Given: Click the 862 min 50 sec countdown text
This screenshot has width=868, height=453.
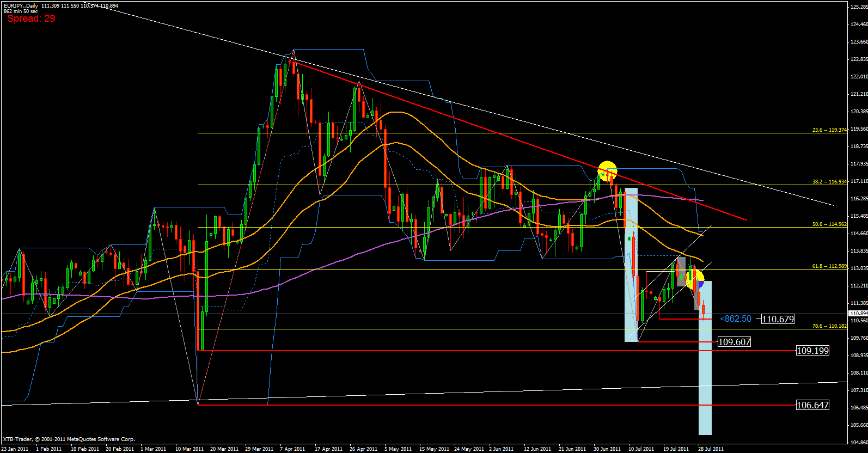Looking at the screenshot, I should tap(21, 11).
